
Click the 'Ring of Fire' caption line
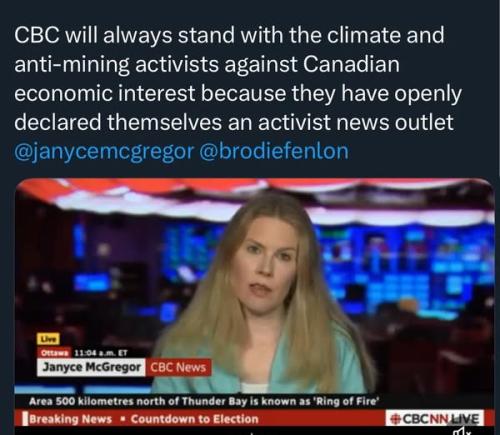[204, 401]
